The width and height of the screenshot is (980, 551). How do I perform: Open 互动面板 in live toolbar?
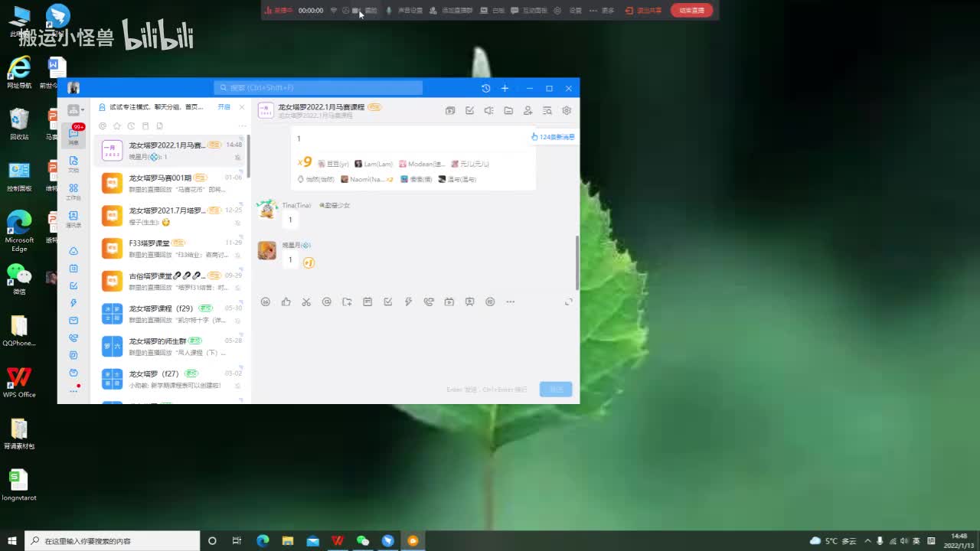click(x=529, y=10)
